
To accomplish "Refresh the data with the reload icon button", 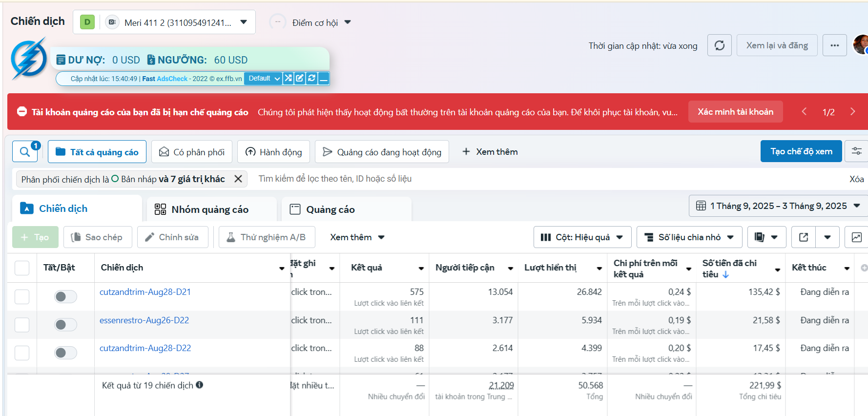I will (x=720, y=45).
